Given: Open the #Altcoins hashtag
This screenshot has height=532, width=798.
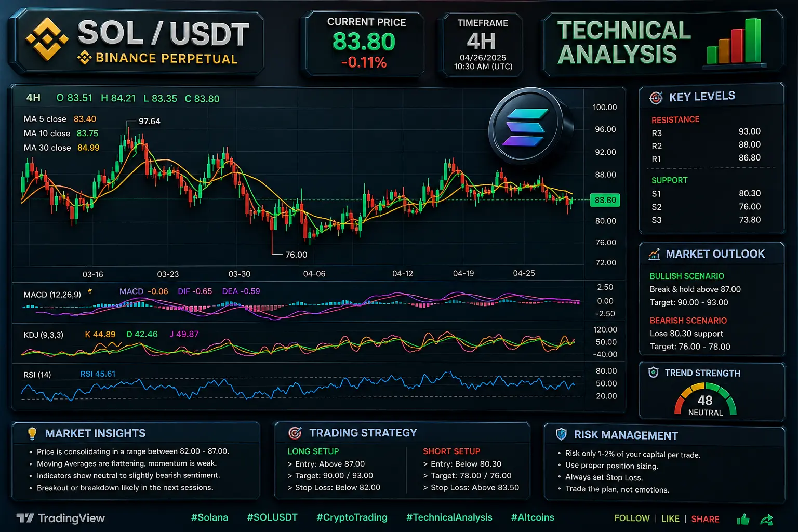Looking at the screenshot, I should click(x=533, y=517).
